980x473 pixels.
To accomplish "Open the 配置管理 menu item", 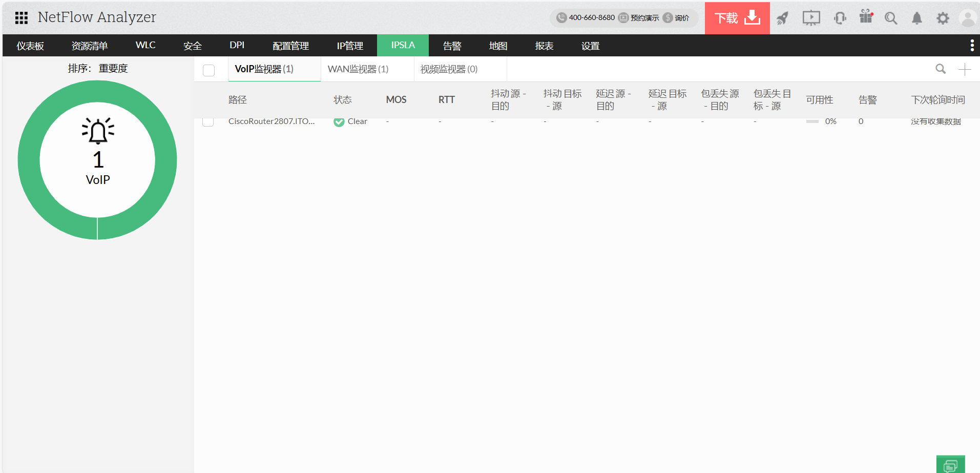I will [291, 46].
